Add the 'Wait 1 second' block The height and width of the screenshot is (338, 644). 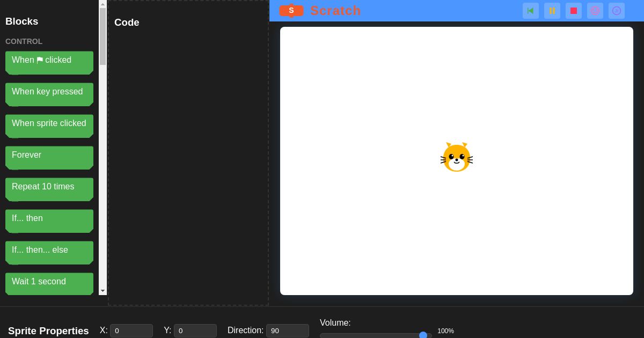point(49,284)
